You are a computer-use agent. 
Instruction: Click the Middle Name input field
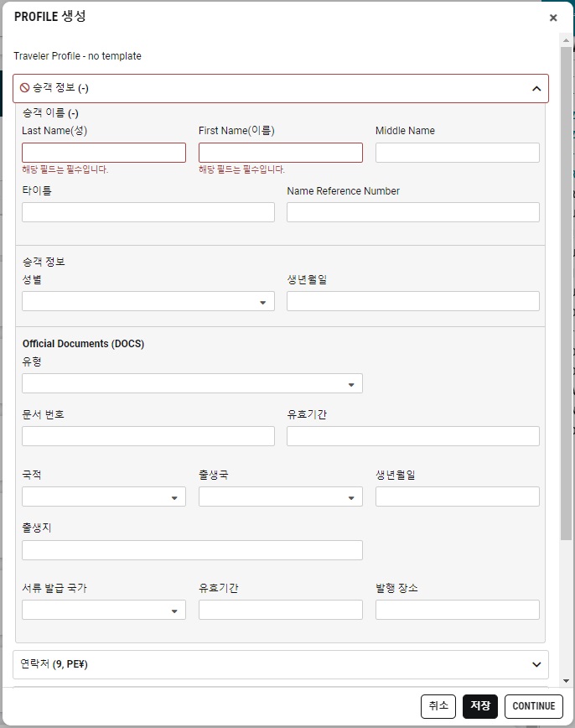point(458,153)
